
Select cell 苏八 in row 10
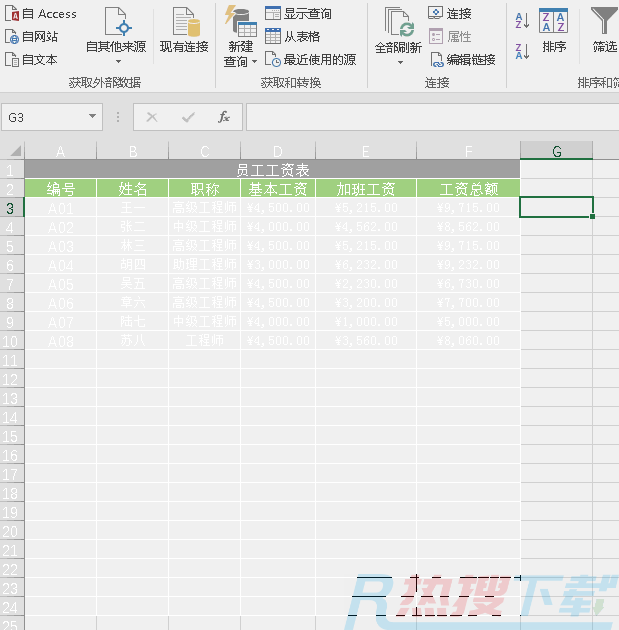133,341
